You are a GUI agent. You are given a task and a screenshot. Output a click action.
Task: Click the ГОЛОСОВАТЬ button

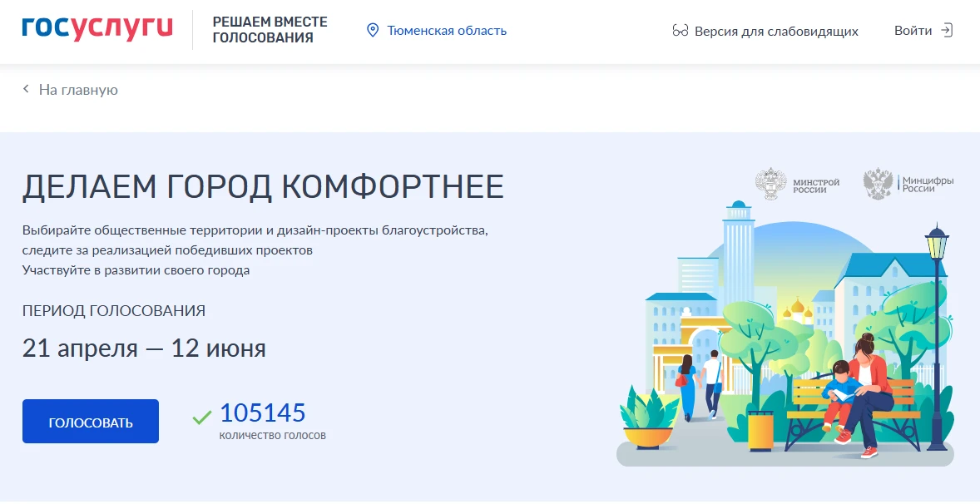pyautogui.click(x=91, y=422)
